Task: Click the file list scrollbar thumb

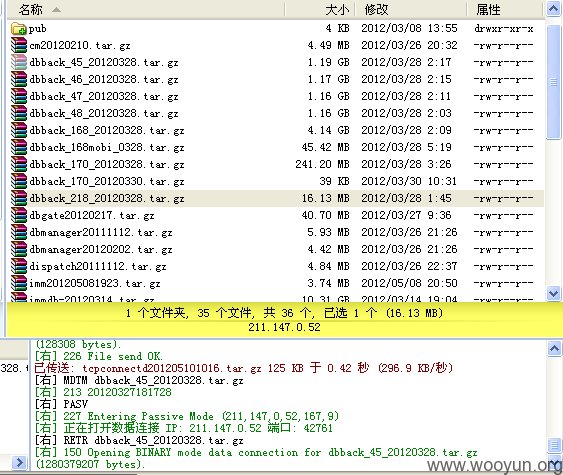Action: (553, 82)
